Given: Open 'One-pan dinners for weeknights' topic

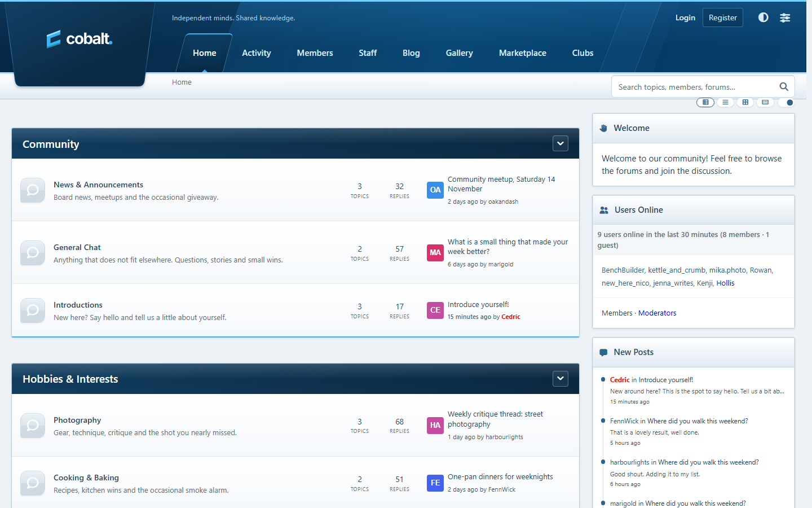Looking at the screenshot, I should coord(500,477).
